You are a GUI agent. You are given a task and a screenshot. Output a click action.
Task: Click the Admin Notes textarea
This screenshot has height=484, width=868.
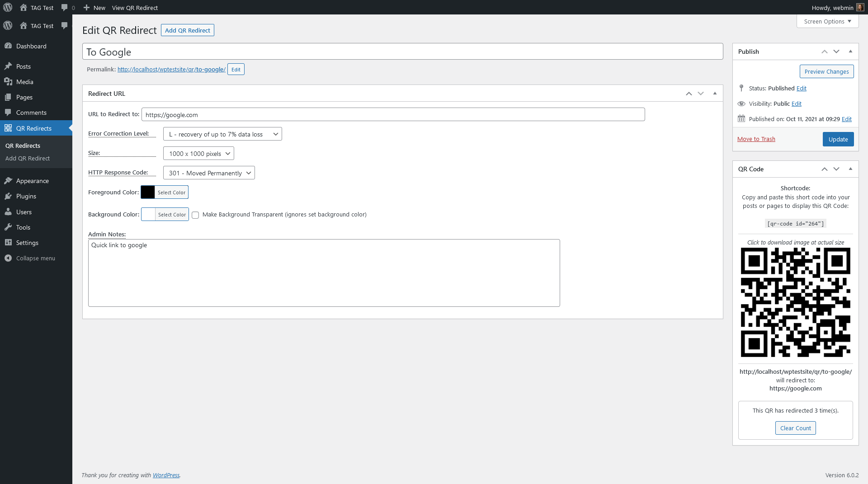click(x=324, y=273)
